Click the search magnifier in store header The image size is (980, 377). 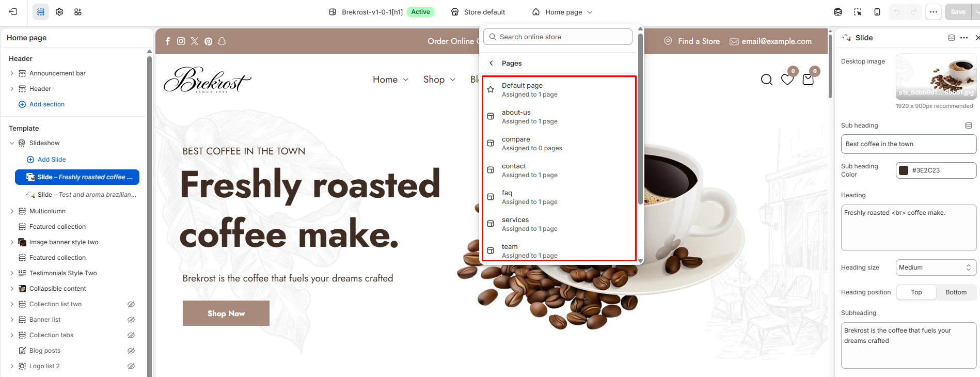(x=767, y=80)
